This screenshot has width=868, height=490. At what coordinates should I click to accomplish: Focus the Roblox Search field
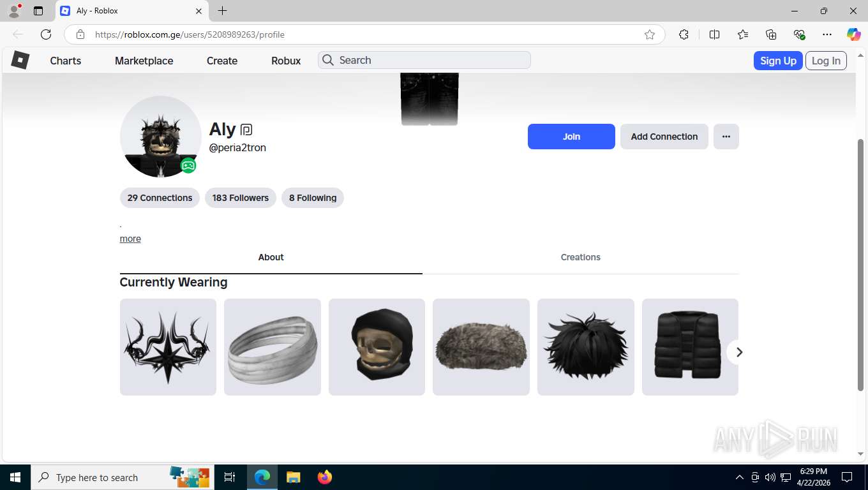(424, 60)
